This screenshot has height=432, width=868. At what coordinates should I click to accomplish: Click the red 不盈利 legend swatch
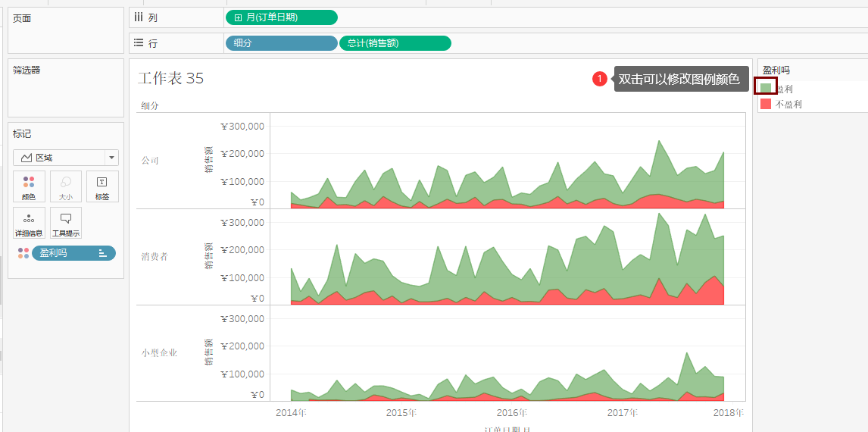[766, 104]
